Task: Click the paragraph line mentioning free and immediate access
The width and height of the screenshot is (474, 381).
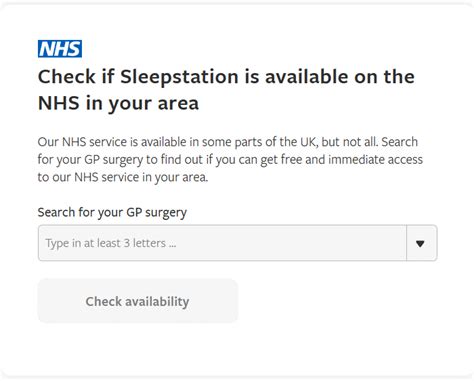Action: [230, 160]
